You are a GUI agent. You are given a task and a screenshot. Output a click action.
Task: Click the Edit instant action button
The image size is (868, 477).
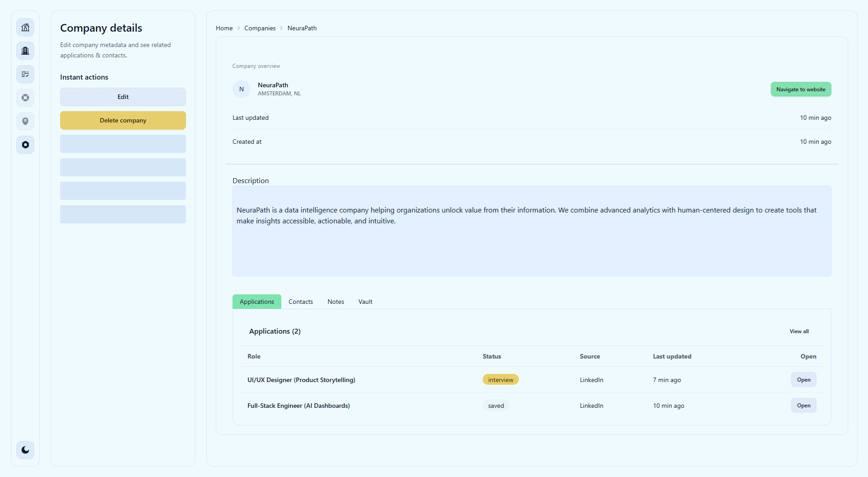pos(123,96)
